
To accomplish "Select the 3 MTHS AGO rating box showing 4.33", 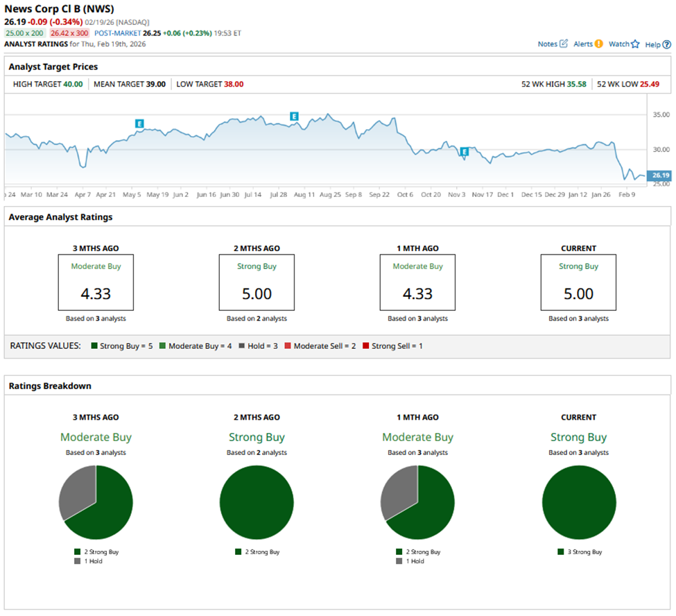I will point(96,282).
